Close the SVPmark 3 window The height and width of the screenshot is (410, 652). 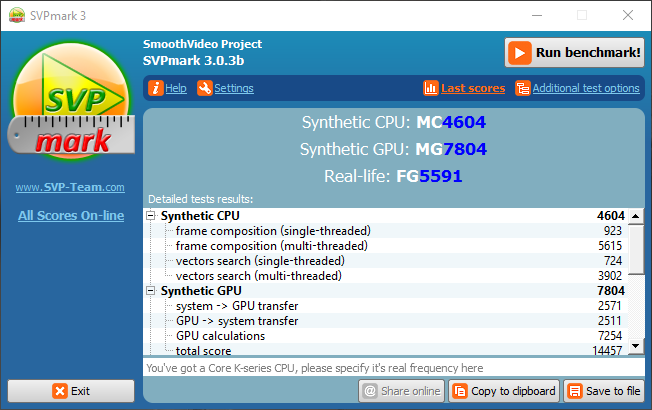(x=628, y=15)
